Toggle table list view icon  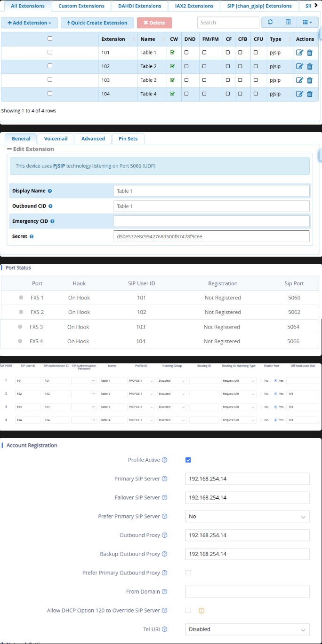tap(288, 23)
